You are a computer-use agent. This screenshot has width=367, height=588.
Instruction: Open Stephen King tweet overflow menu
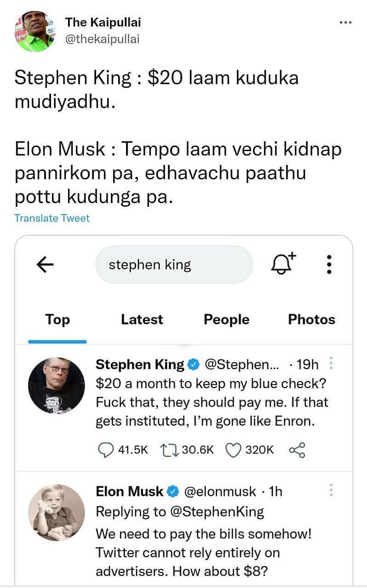pyautogui.click(x=332, y=365)
